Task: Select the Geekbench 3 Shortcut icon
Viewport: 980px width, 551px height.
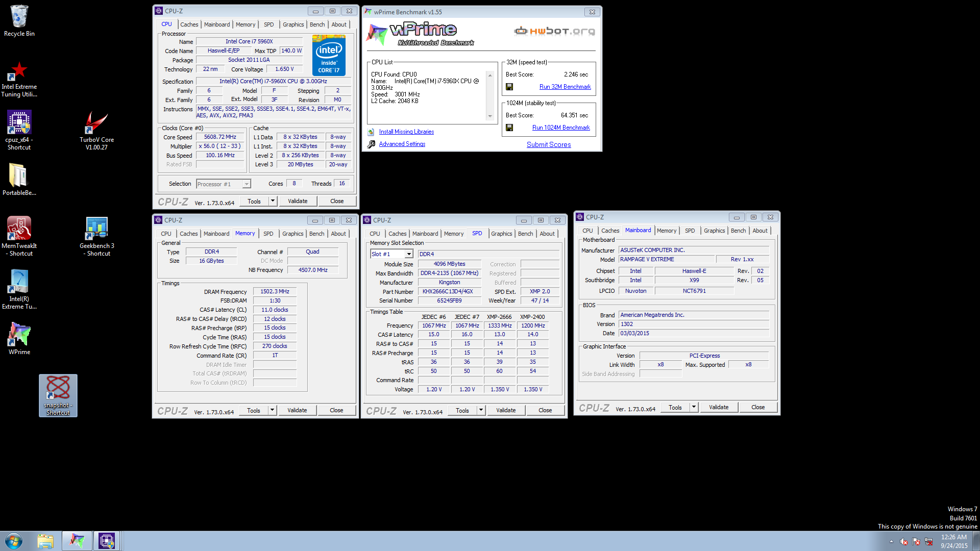Action: [x=96, y=236]
